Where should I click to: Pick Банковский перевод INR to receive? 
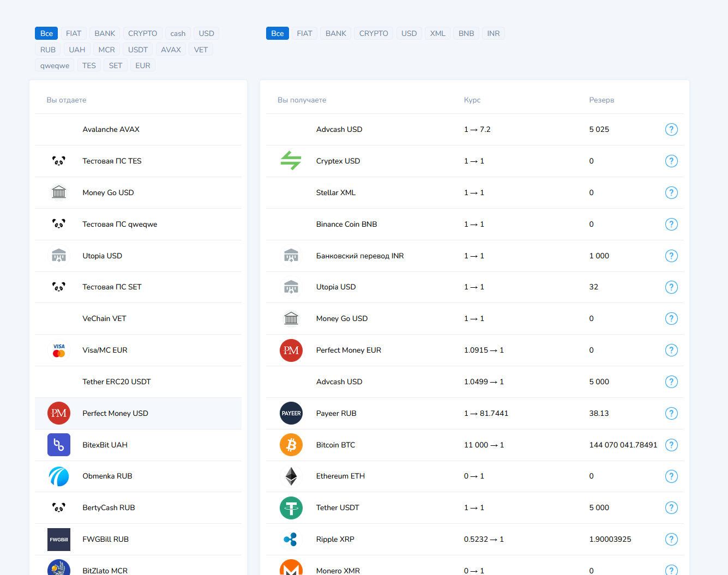360,256
